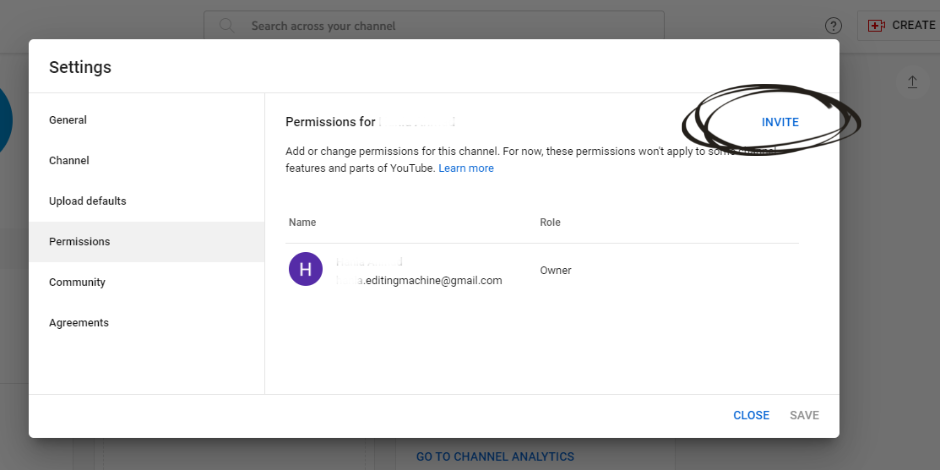This screenshot has width=940, height=470.
Task: Click the Owner role text
Action: pos(555,270)
